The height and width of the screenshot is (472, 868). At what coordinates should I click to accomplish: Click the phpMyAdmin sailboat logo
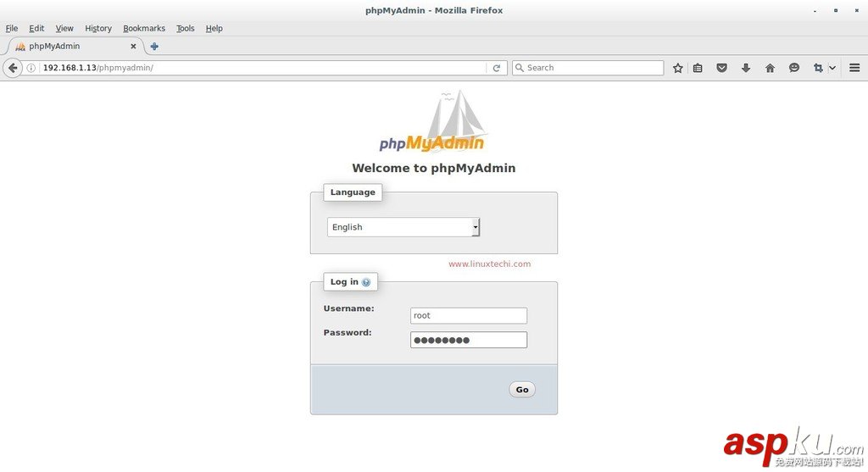pyautogui.click(x=431, y=121)
